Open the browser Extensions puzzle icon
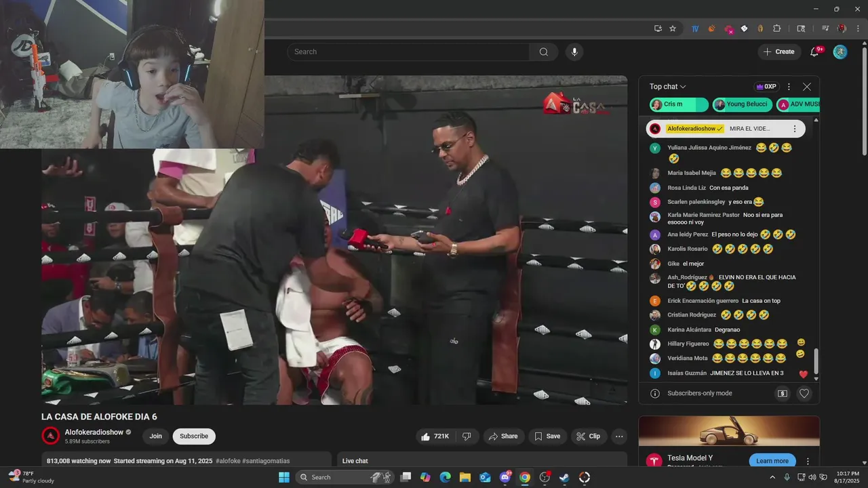Image resolution: width=868 pixels, height=488 pixels. 777,28
